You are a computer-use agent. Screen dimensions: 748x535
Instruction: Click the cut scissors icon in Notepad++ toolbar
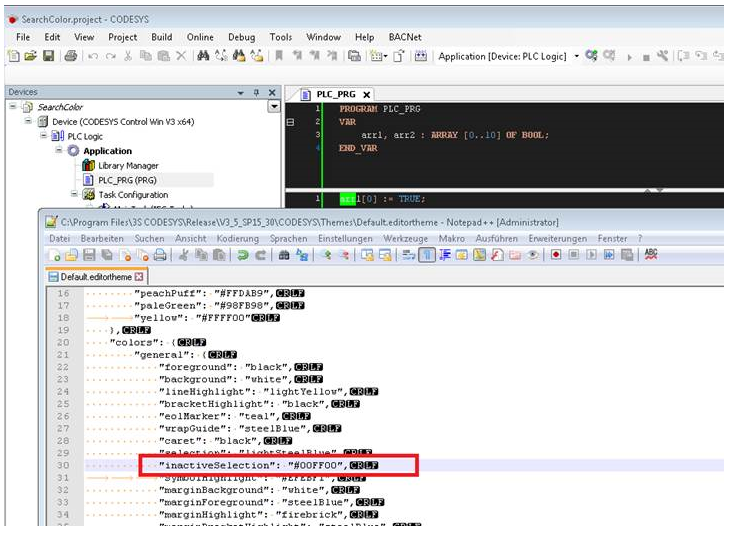(186, 256)
